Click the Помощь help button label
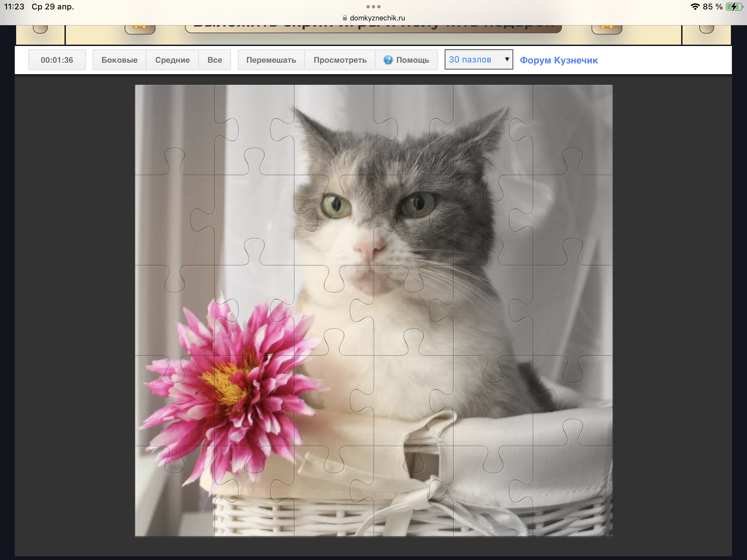This screenshot has height=560, width=747. 412,60
